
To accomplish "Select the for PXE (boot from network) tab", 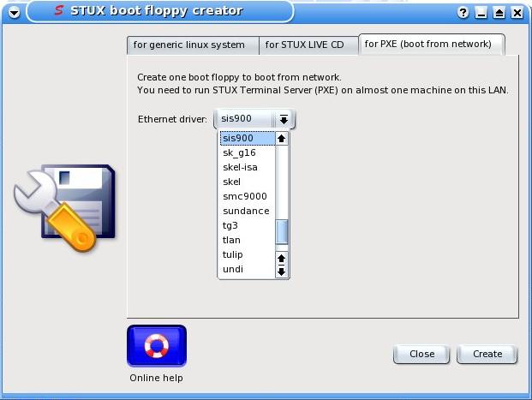I will click(x=431, y=44).
